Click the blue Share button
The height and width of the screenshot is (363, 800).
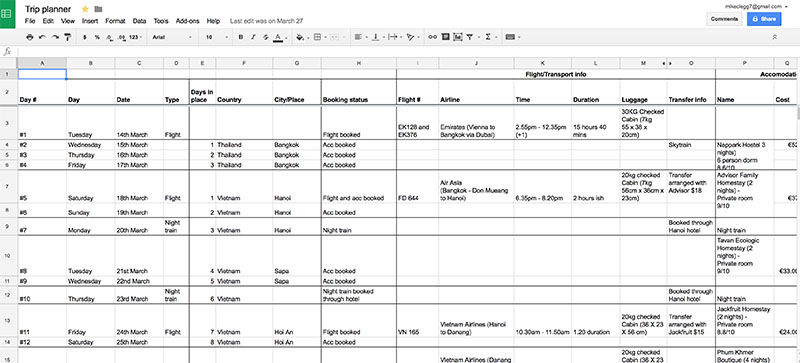(x=764, y=19)
